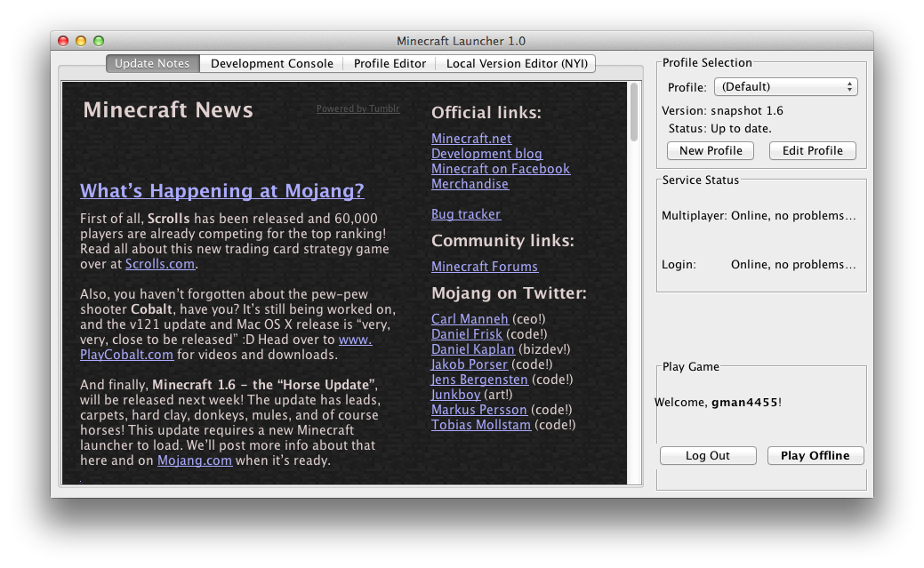This screenshot has height=568, width=924.
Task: Open Daniel Kaplan's Twitter link
Action: coord(473,349)
